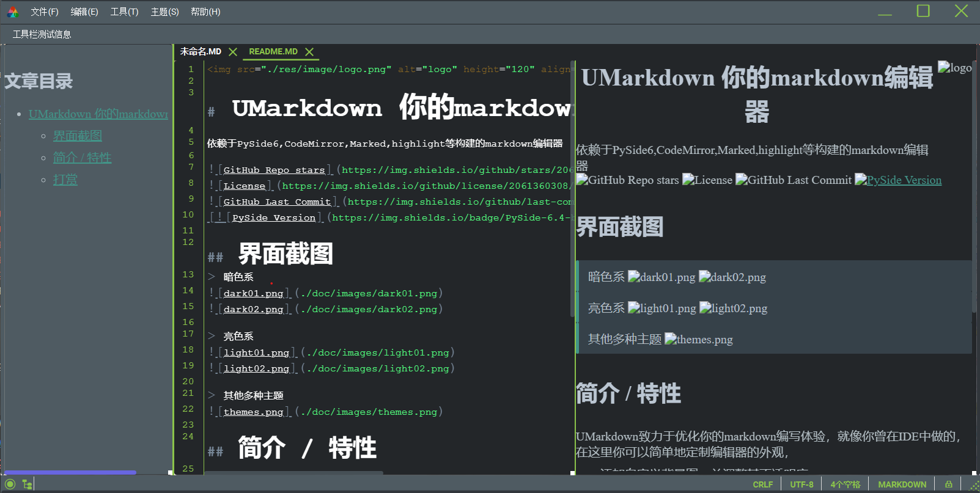This screenshot has height=493, width=980.
Task: Change the MARKDOWN language mode
Action: click(902, 484)
